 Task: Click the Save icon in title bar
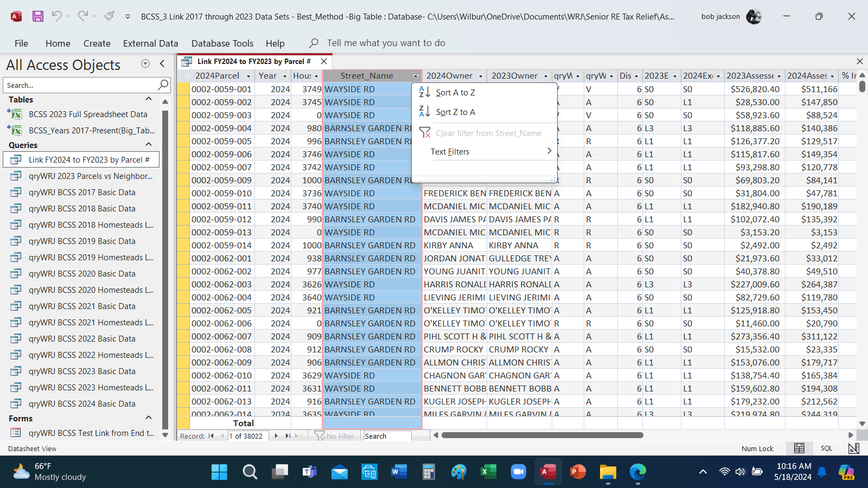click(x=37, y=16)
